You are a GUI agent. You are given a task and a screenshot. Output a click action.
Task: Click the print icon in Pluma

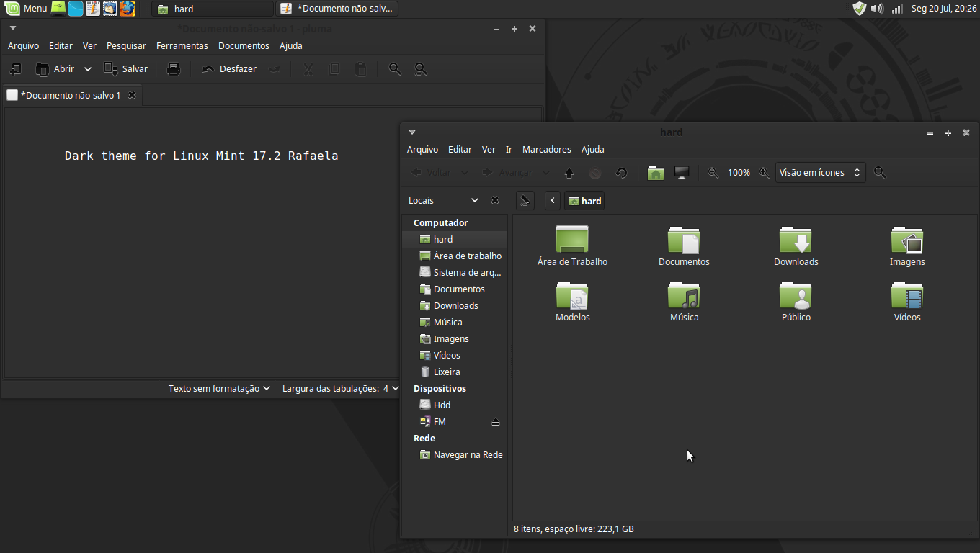pyautogui.click(x=174, y=69)
